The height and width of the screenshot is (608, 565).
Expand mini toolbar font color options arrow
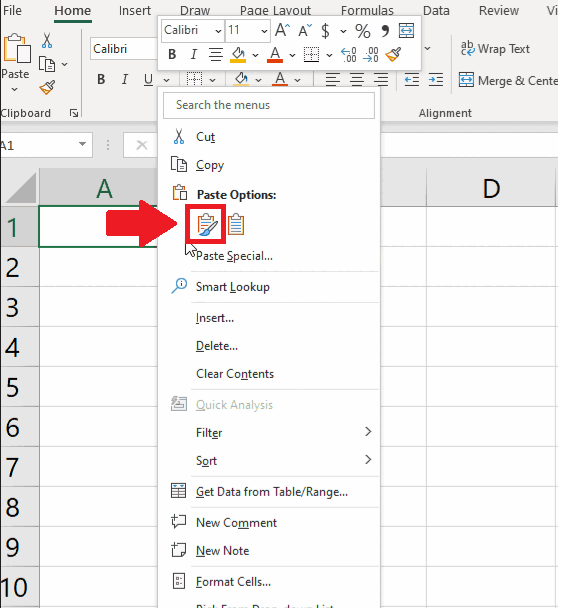click(292, 55)
